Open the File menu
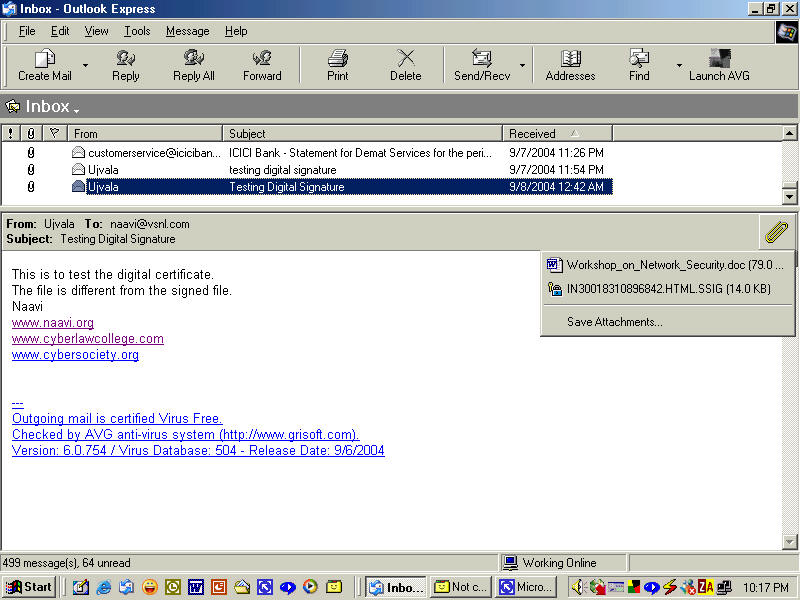800x600 pixels. pos(27,31)
